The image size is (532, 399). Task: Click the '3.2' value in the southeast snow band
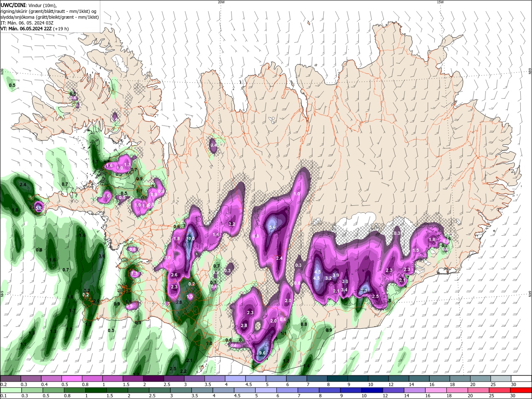click(328, 278)
